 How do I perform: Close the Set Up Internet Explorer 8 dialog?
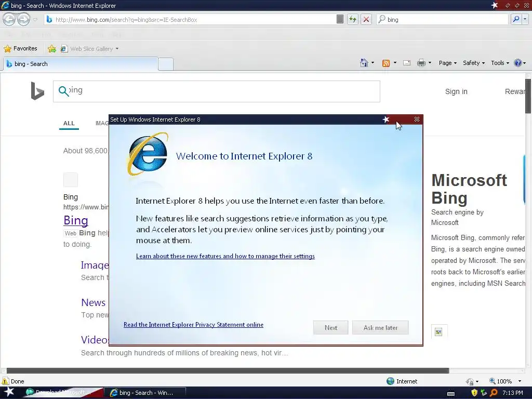point(417,119)
